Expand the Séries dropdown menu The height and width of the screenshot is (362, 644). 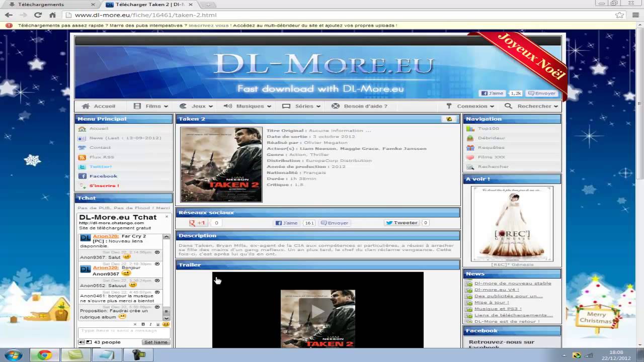click(301, 106)
